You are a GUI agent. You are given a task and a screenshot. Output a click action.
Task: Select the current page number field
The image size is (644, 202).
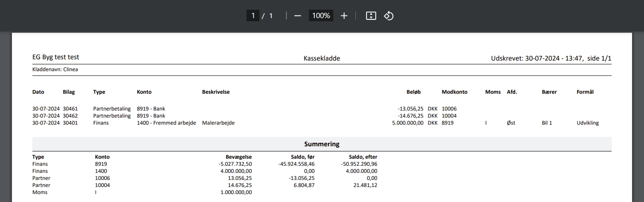253,16
